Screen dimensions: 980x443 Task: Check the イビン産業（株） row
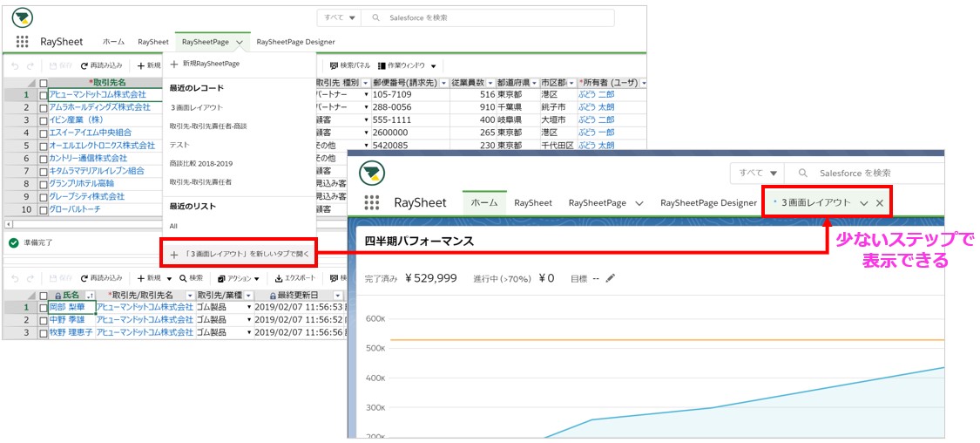[x=44, y=120]
